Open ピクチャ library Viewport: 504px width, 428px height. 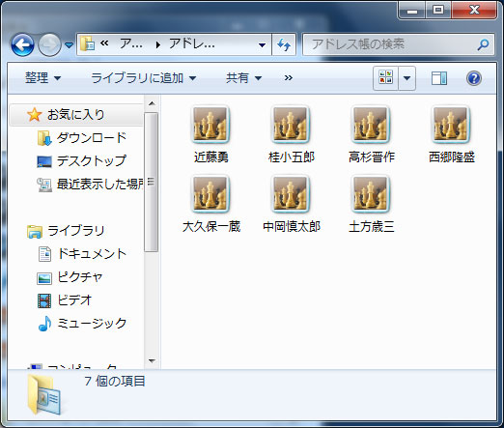[70, 277]
